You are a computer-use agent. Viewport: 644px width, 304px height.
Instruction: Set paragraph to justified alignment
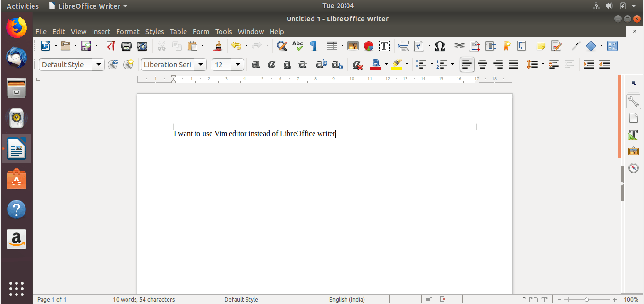coord(514,64)
